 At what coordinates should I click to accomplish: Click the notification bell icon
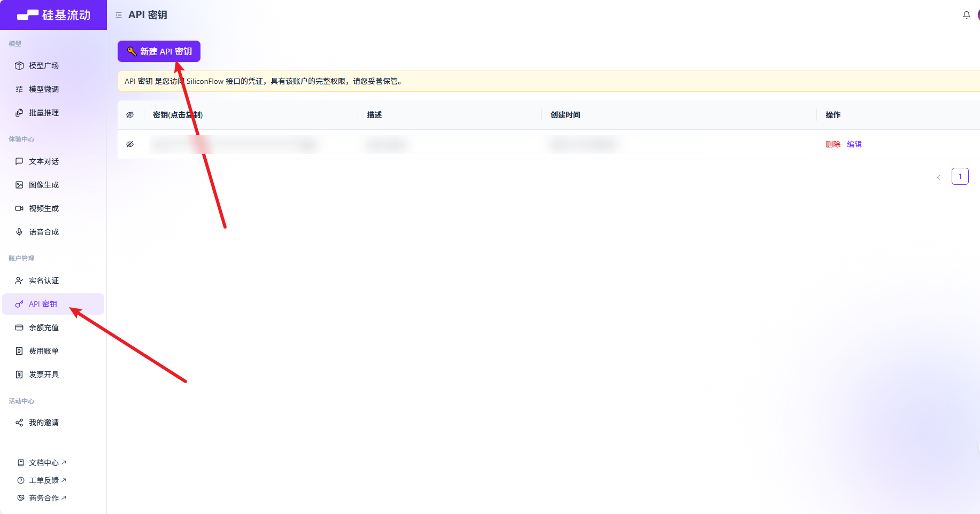tap(966, 15)
